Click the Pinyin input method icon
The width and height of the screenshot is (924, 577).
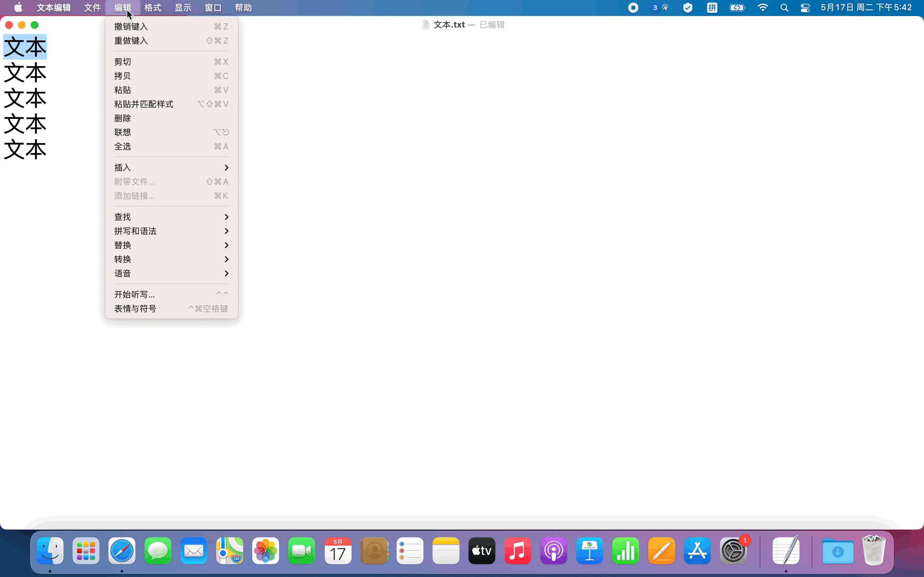click(712, 8)
